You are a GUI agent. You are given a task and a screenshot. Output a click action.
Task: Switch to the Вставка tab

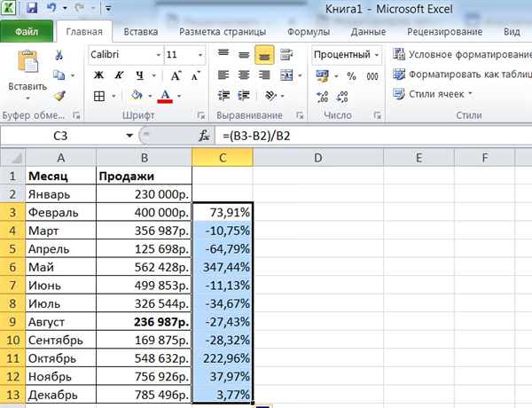pos(140,32)
